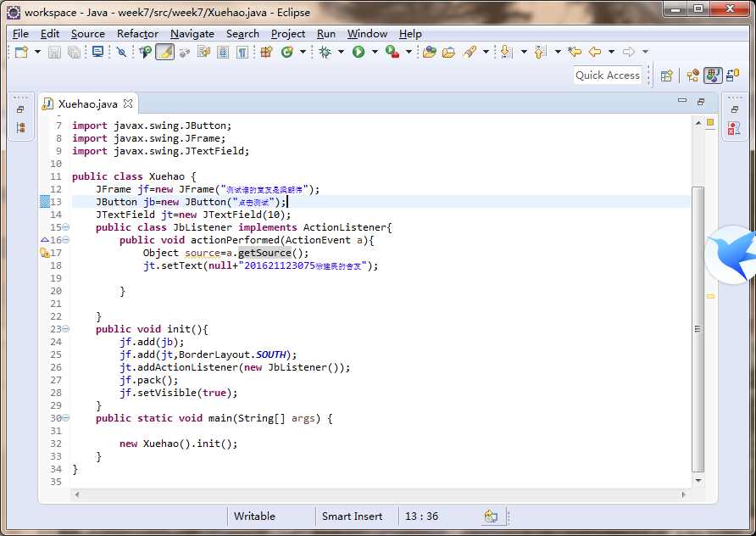This screenshot has height=536, width=756.
Task: Open the Source menu
Action: click(x=88, y=34)
